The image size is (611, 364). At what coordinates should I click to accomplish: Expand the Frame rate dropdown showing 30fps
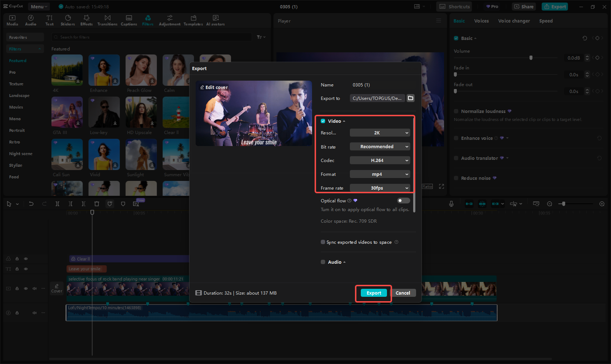pyautogui.click(x=380, y=188)
